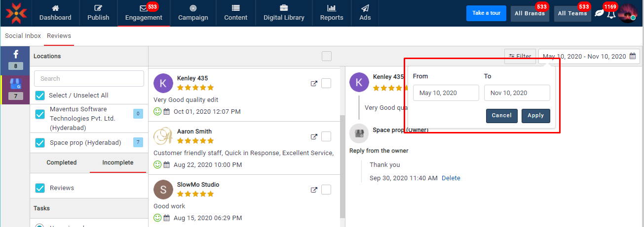This screenshot has width=644, height=227.
Task: Open the Reports section
Action: click(x=332, y=13)
